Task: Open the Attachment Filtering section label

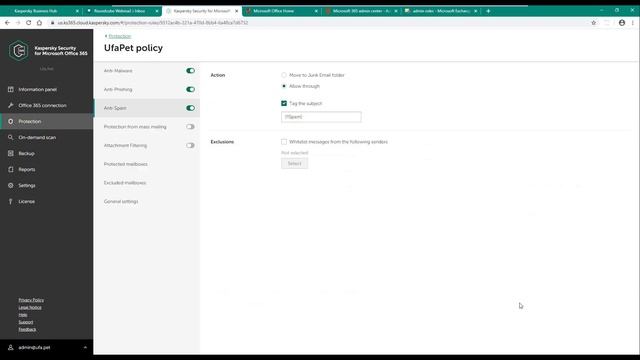Action: click(125, 145)
